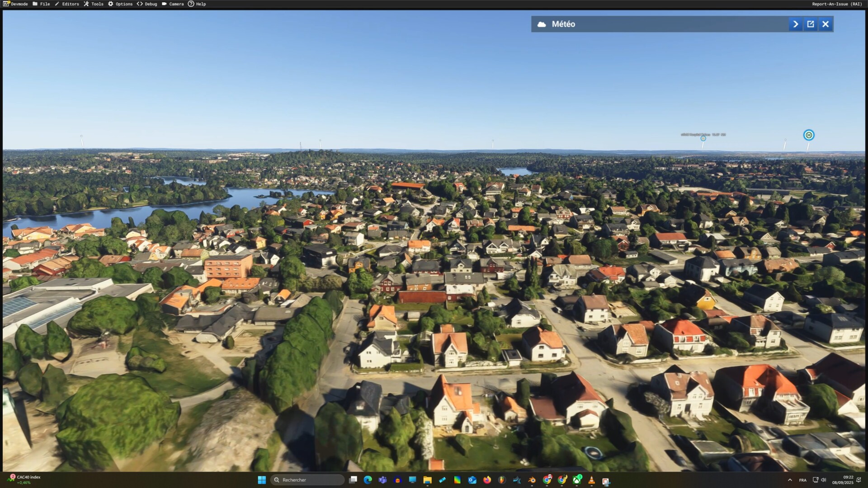Close the Météo weather panel

[x=826, y=24]
